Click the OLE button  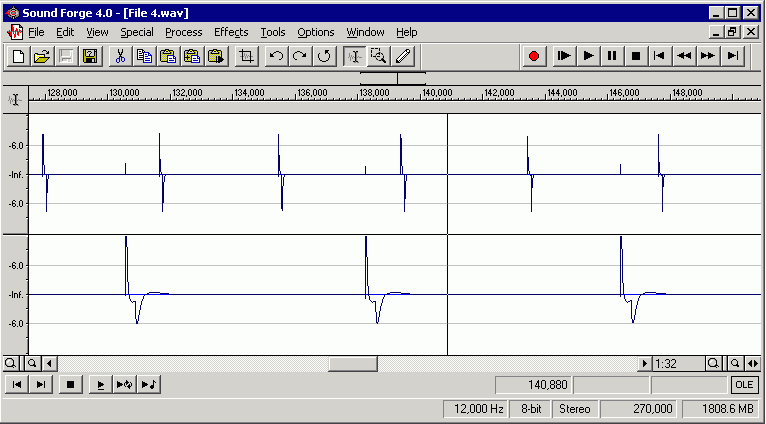(x=744, y=384)
